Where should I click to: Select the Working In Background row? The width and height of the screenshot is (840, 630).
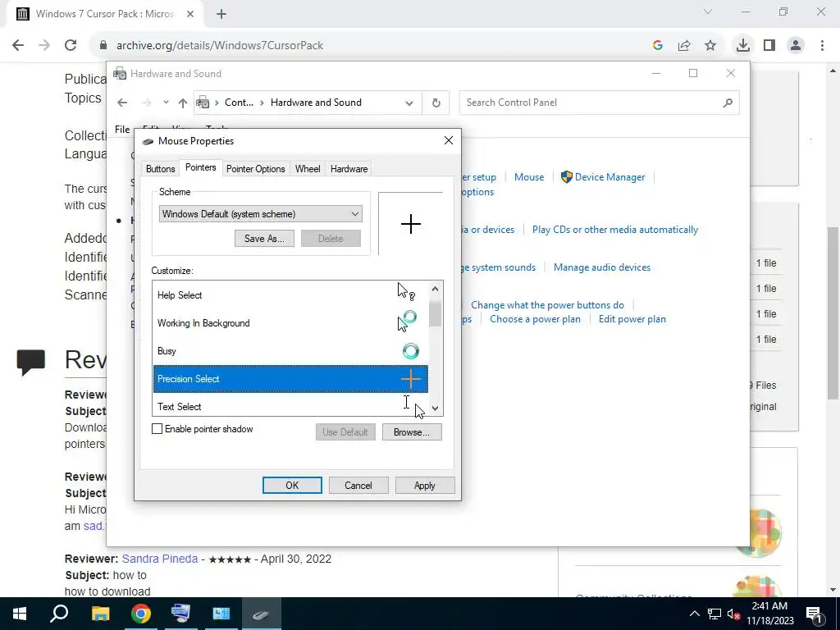tap(290, 323)
